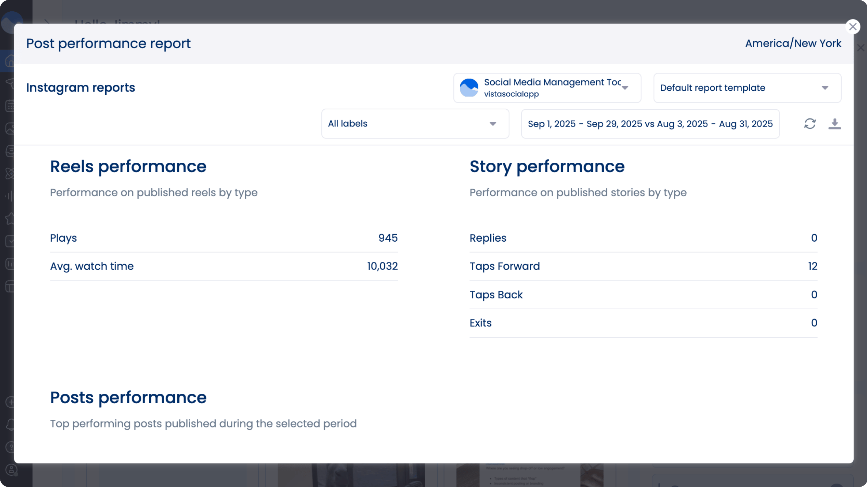The image size is (868, 487).
Task: Open the calendar icon in the sidebar
Action: tap(11, 106)
